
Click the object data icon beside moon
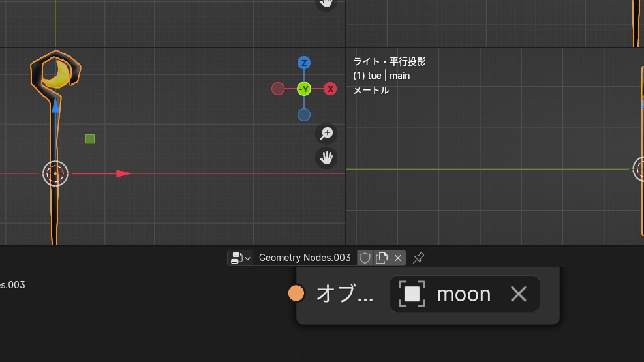(x=412, y=294)
